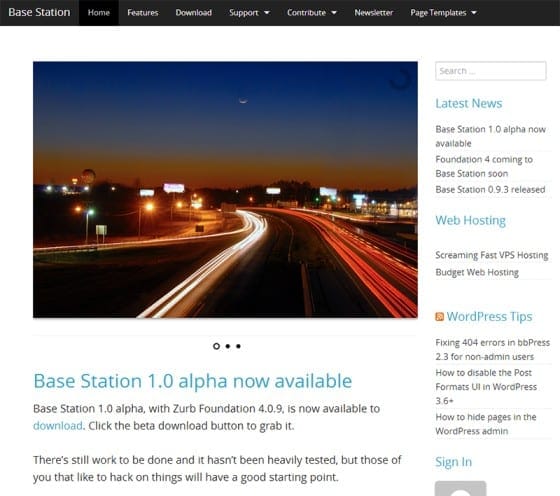The height and width of the screenshot is (496, 560).
Task: Select the third slider bullet indicator
Action: (239, 346)
